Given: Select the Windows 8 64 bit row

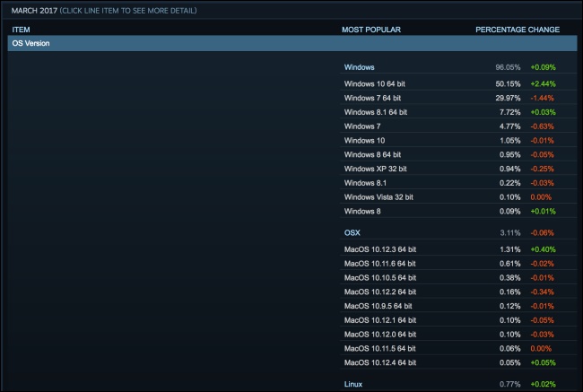Looking at the screenshot, I should [458, 154].
